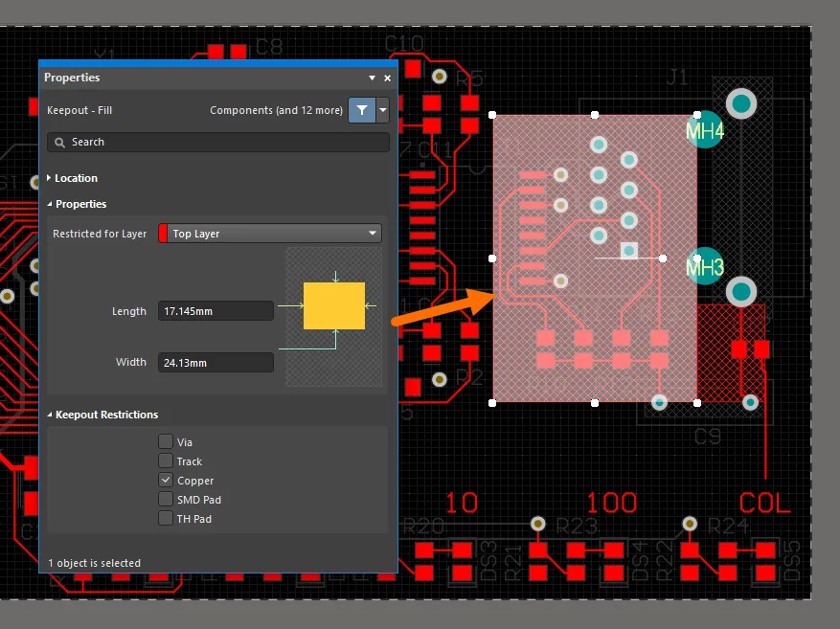Click the '1 object is selected' status text
Image resolution: width=840 pixels, height=629 pixels.
pyautogui.click(x=94, y=563)
